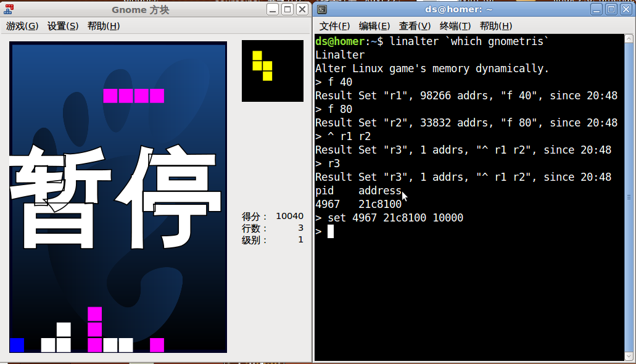The image size is (636, 364).
Task: Click the terminal vertical scrollbar track
Action: click(629, 197)
